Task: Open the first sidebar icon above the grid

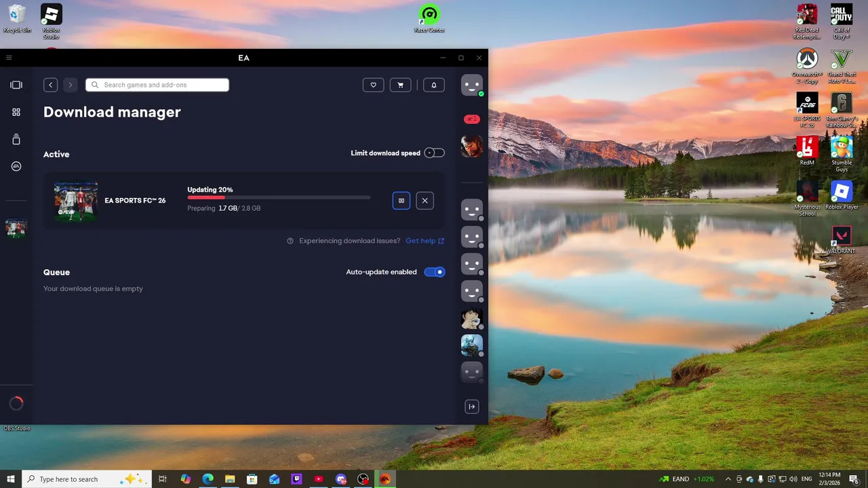Action: click(16, 85)
